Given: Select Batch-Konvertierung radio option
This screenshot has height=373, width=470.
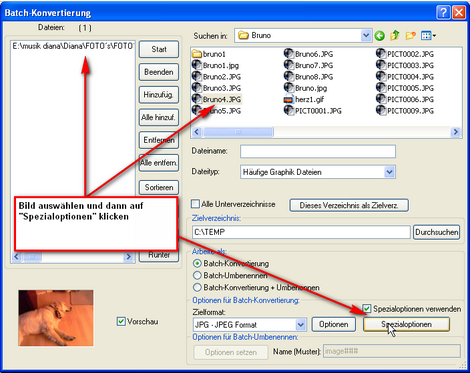Looking at the screenshot, I should 197,263.
